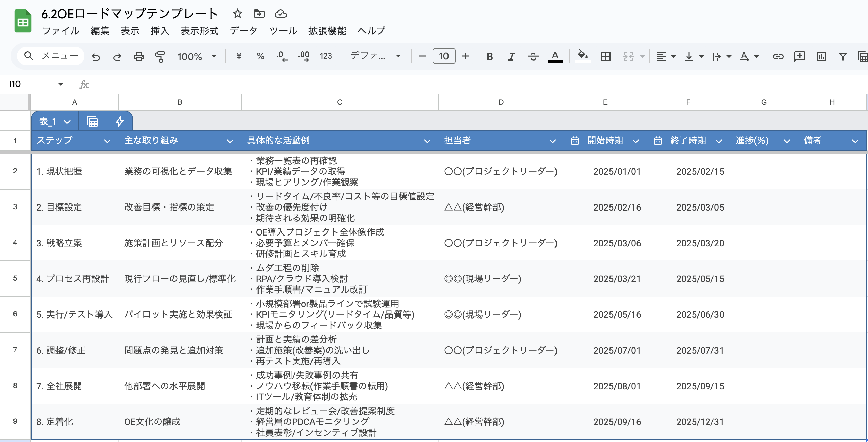The image size is (868, 442).
Task: Insert a comment
Action: point(799,56)
